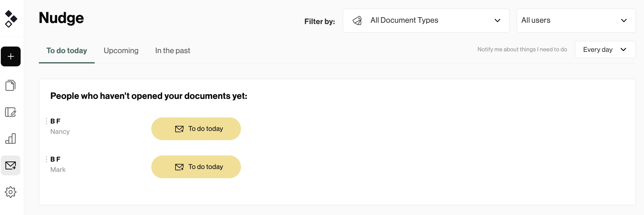Open the In the past tab
The image size is (644, 215).
tap(173, 51)
